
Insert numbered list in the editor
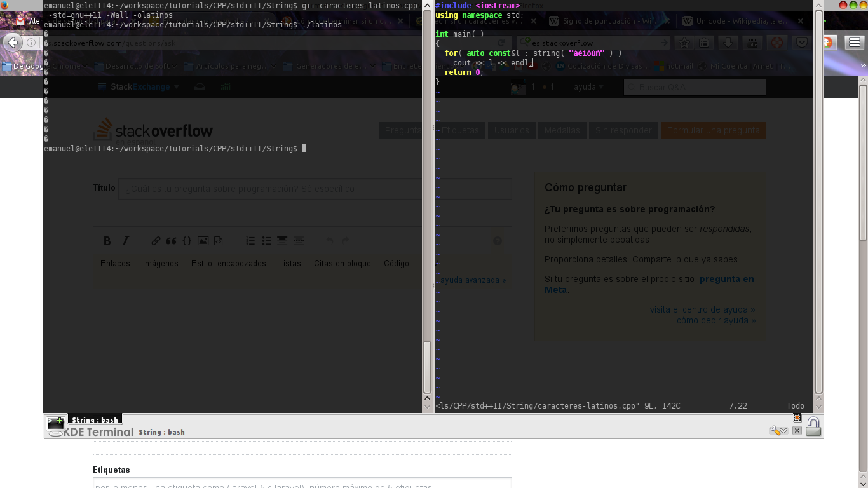pyautogui.click(x=250, y=241)
